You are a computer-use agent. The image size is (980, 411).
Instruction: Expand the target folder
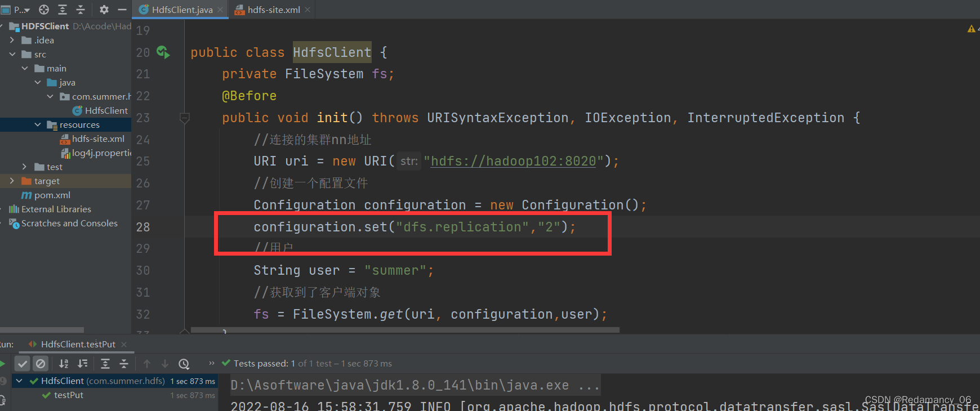[x=12, y=181]
